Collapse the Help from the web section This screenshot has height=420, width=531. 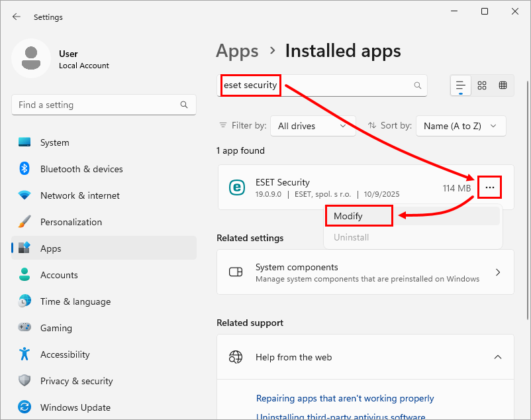[x=498, y=357]
